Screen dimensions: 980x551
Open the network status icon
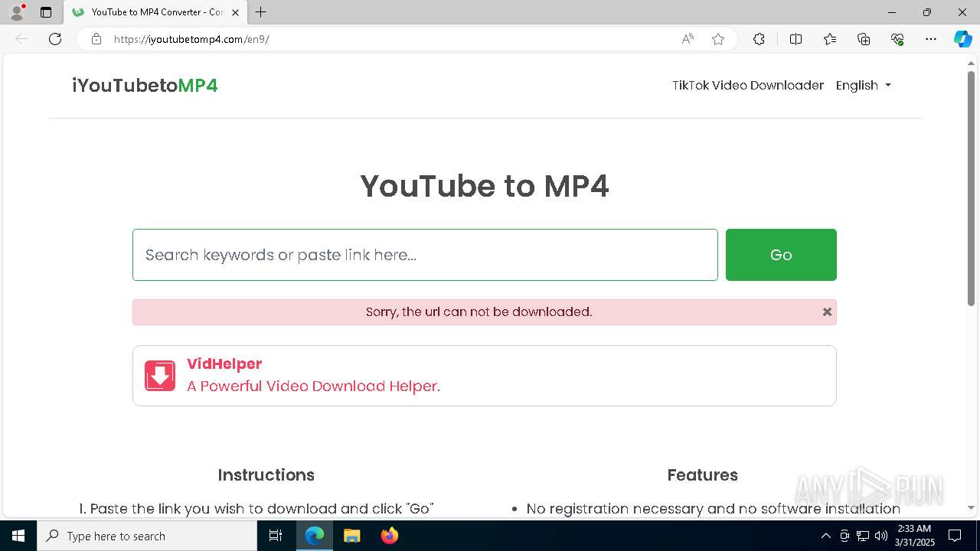click(x=863, y=536)
